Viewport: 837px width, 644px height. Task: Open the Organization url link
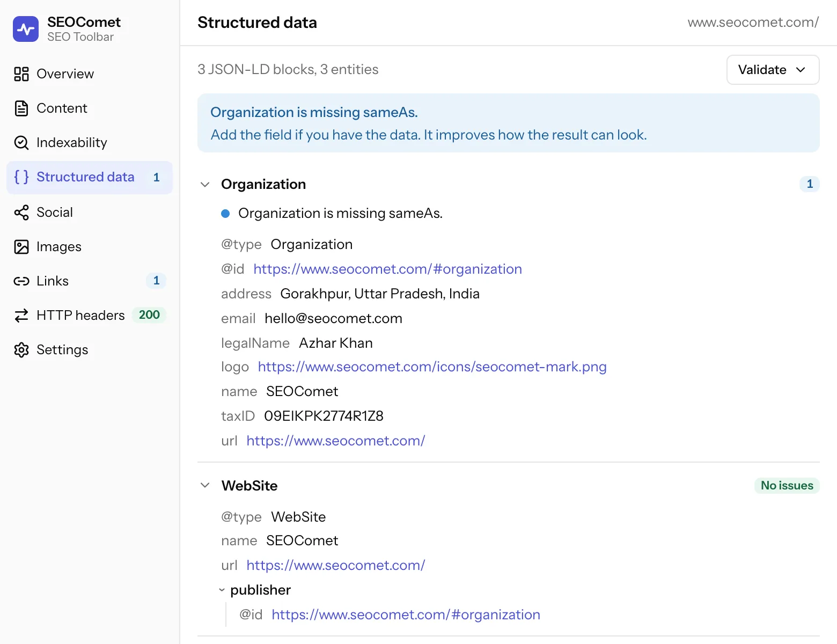click(x=336, y=441)
